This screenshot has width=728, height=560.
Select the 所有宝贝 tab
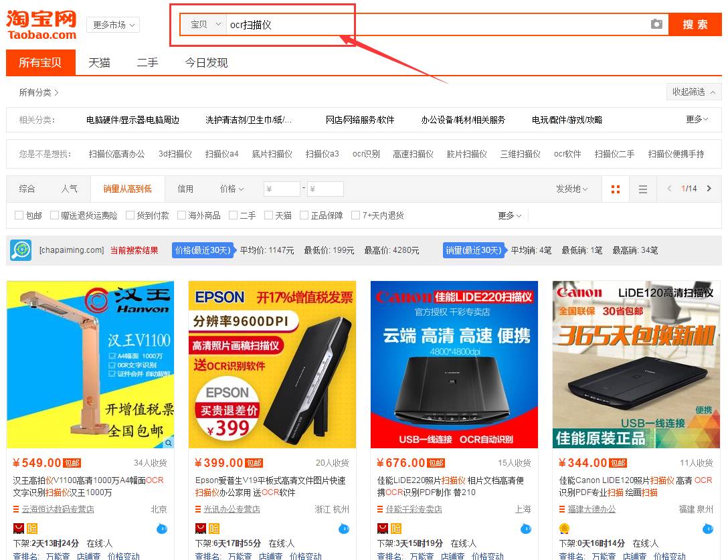(x=40, y=62)
